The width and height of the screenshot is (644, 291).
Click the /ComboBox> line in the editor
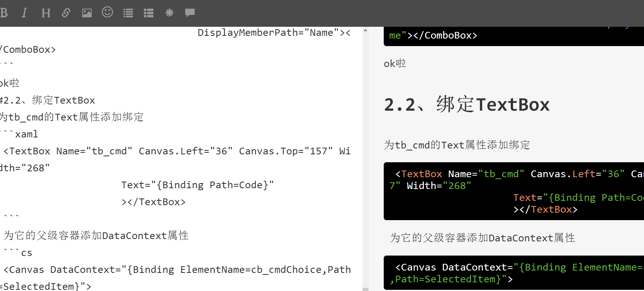[28, 50]
